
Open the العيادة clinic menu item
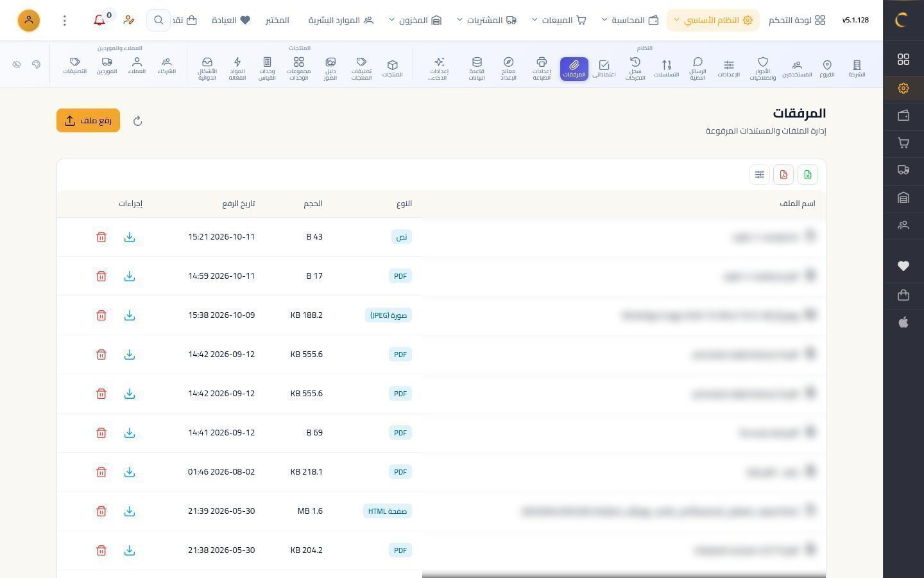(x=231, y=20)
